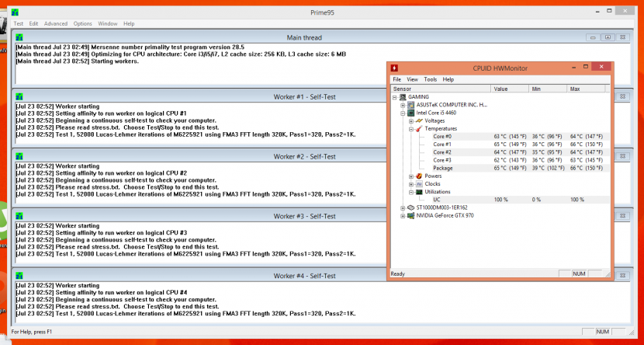Screen dimensions: 644x345
Task: Click the ST1000DM003 hard drive icon
Action: click(410, 207)
